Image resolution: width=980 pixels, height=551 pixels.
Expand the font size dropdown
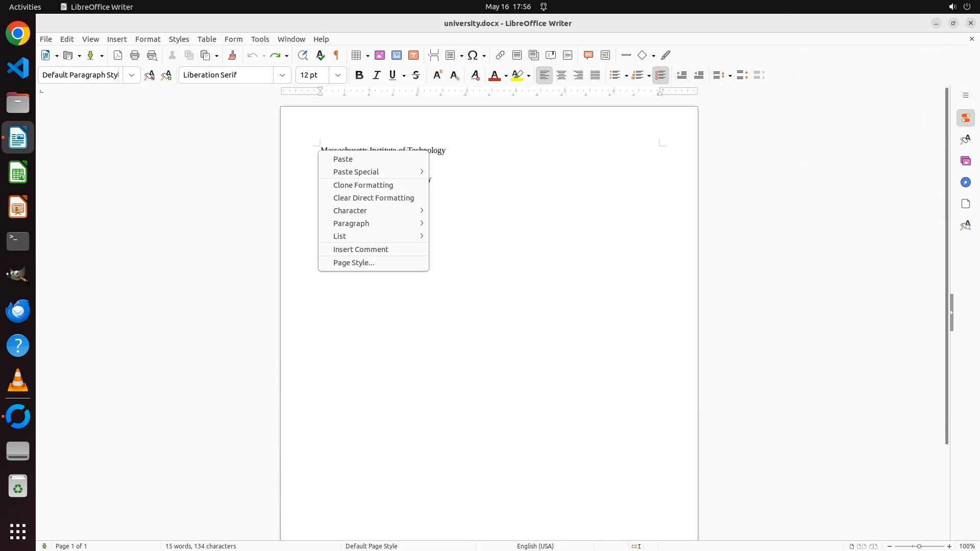click(338, 76)
